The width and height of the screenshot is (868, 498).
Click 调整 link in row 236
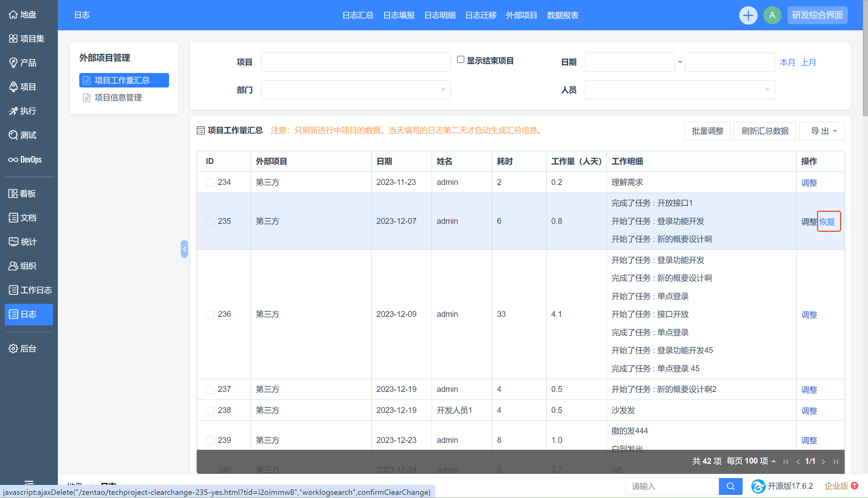[x=809, y=314]
